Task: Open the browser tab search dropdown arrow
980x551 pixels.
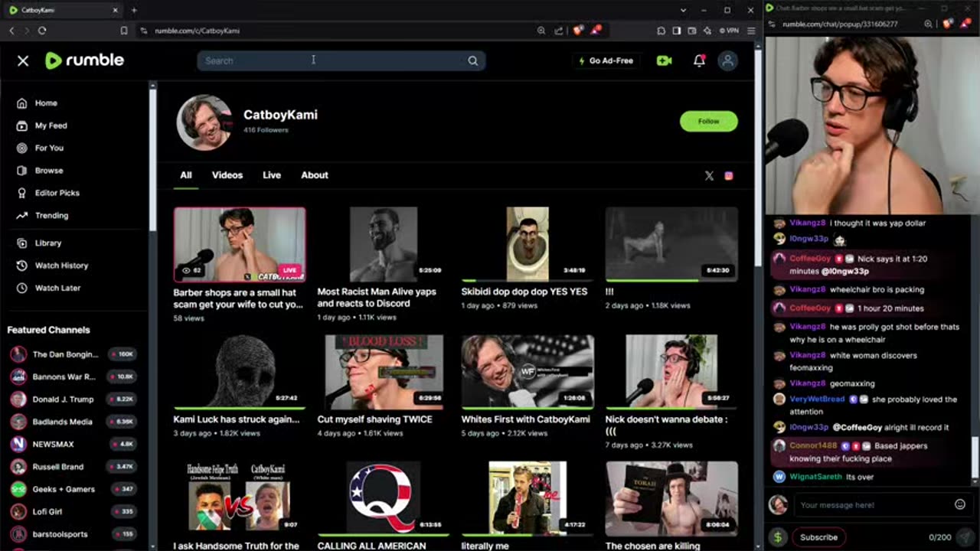Action: point(683,10)
